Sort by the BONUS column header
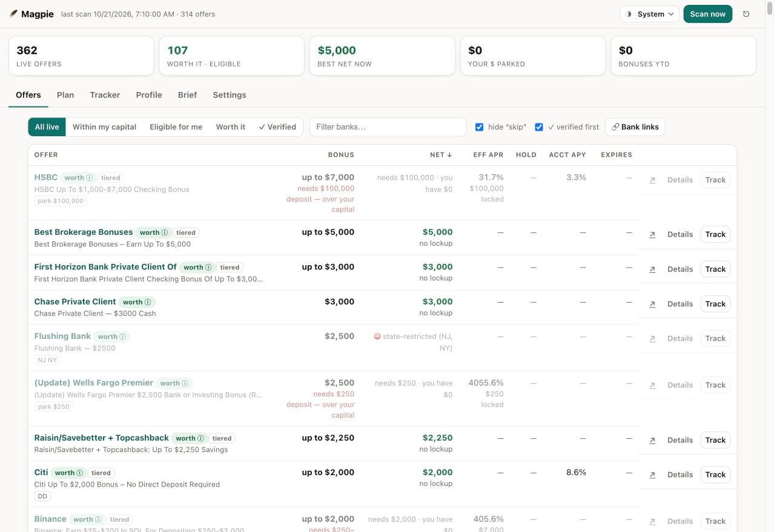This screenshot has width=774, height=532. [x=341, y=155]
